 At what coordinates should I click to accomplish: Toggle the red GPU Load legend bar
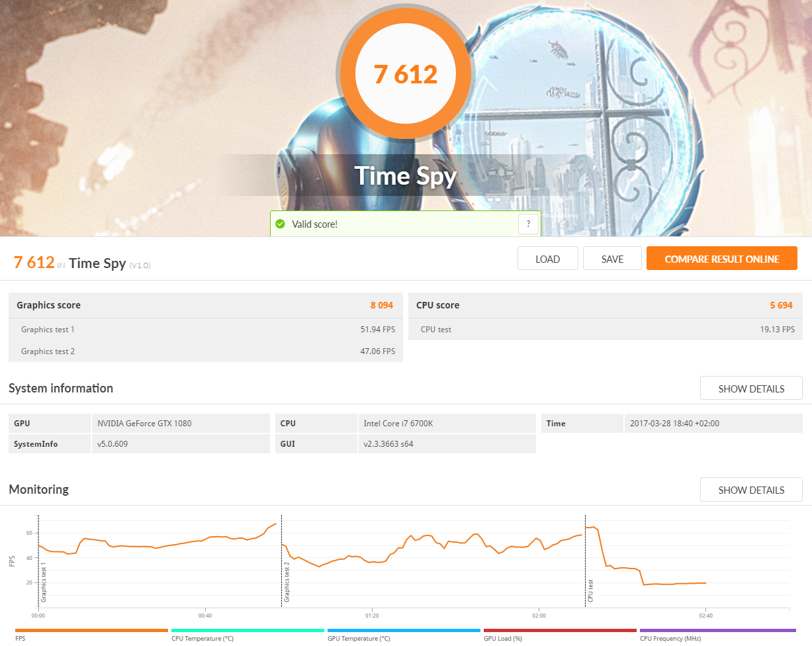[x=560, y=631]
